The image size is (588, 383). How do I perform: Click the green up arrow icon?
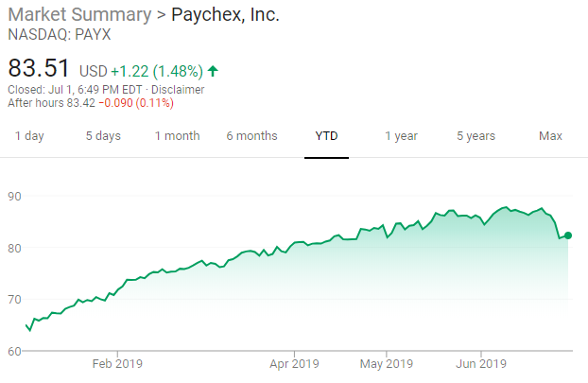click(x=213, y=71)
